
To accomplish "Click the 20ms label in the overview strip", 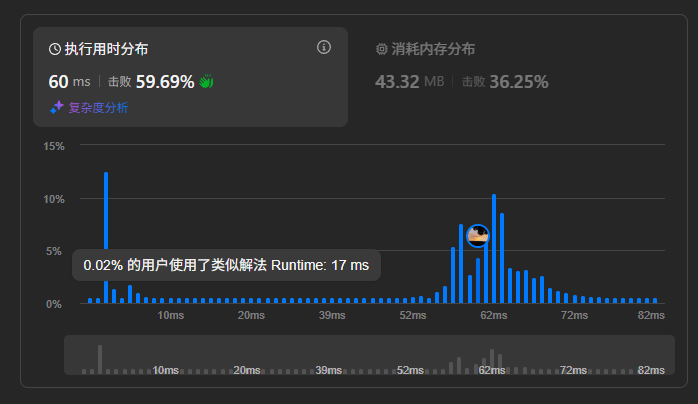I will point(247,370).
